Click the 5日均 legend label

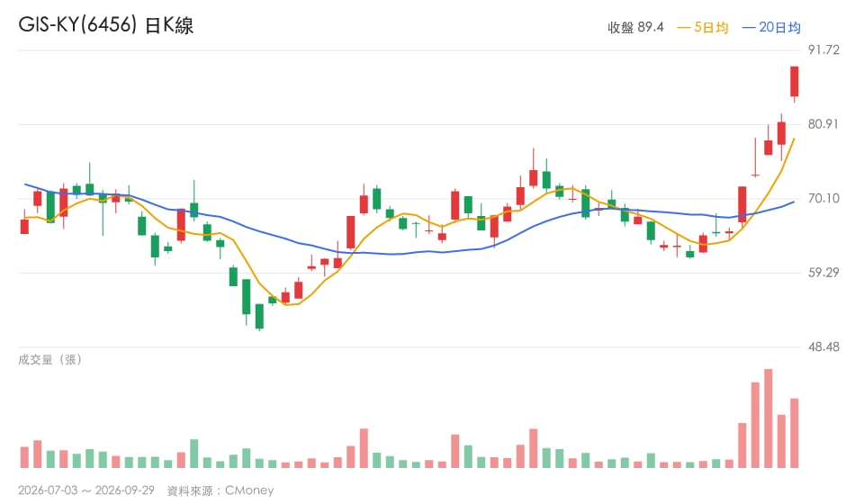pyautogui.click(x=703, y=27)
